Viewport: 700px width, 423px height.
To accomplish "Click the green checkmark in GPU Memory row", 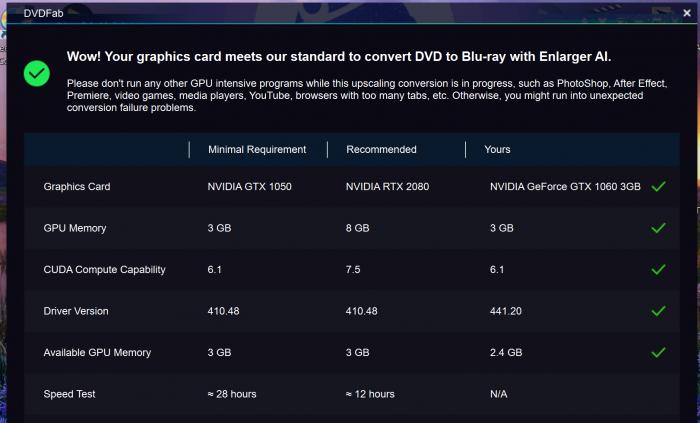I will pyautogui.click(x=658, y=228).
